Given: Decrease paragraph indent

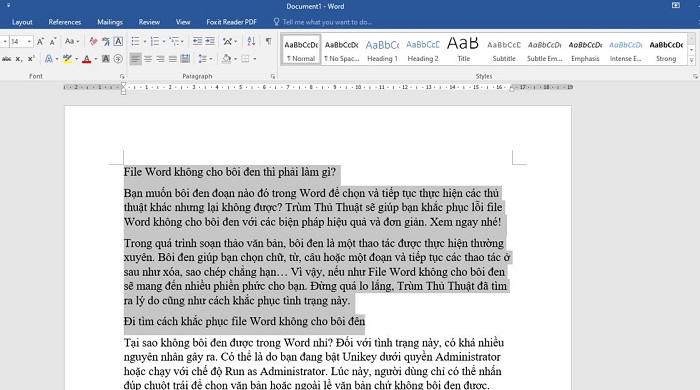Looking at the screenshot, I should tap(197, 41).
